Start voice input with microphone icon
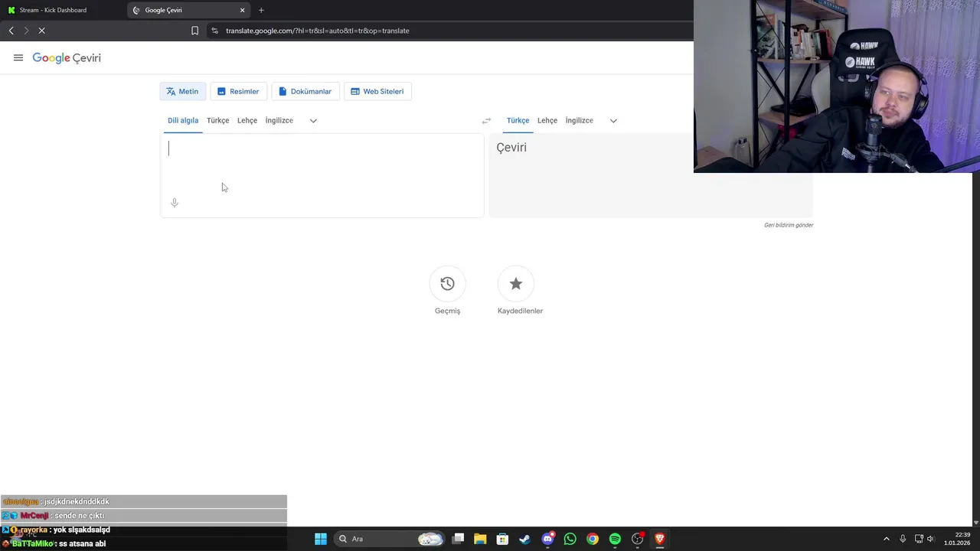This screenshot has width=980, height=551. (175, 203)
